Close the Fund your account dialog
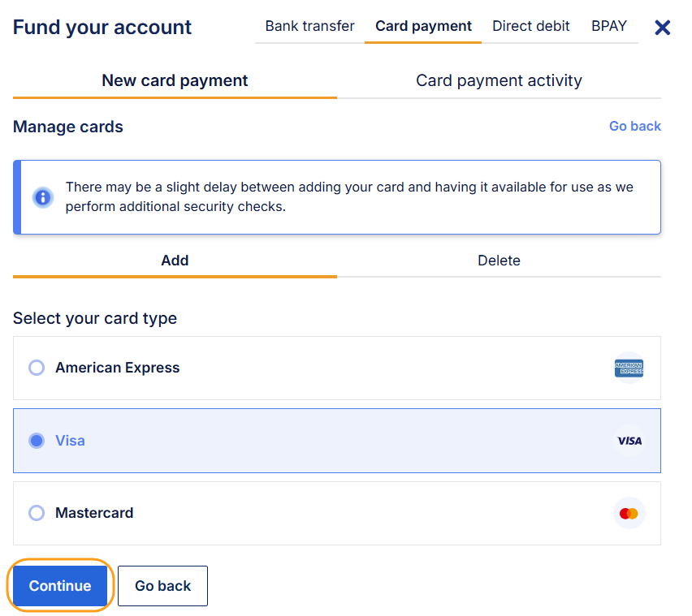 pyautogui.click(x=663, y=28)
